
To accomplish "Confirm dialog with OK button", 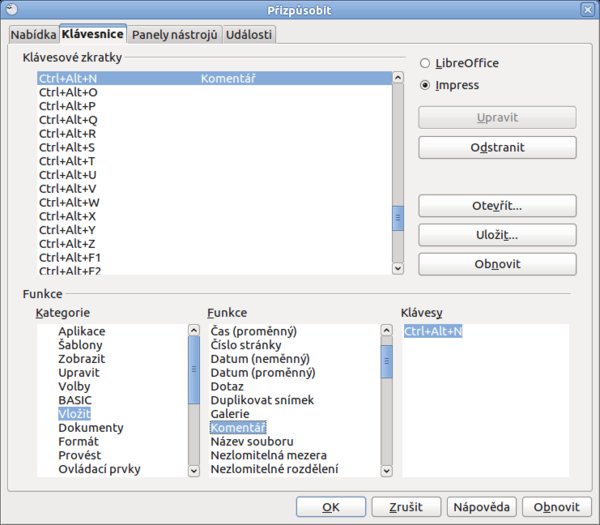I will coord(331,507).
